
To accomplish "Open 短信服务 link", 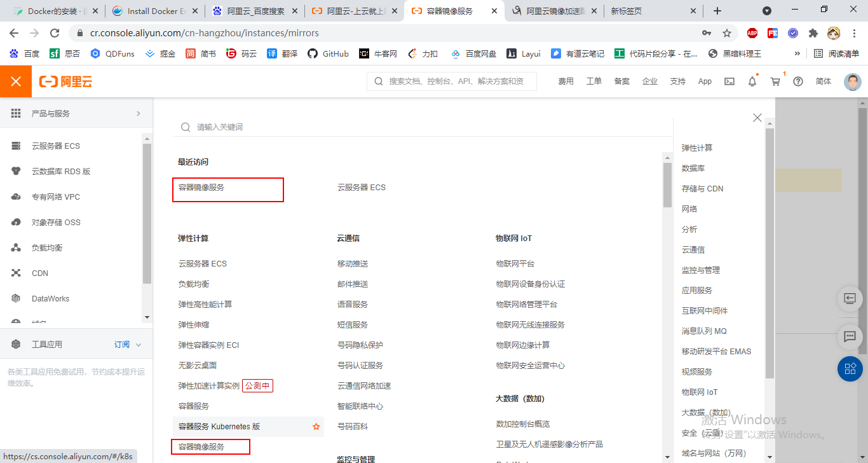I will pyautogui.click(x=353, y=325).
